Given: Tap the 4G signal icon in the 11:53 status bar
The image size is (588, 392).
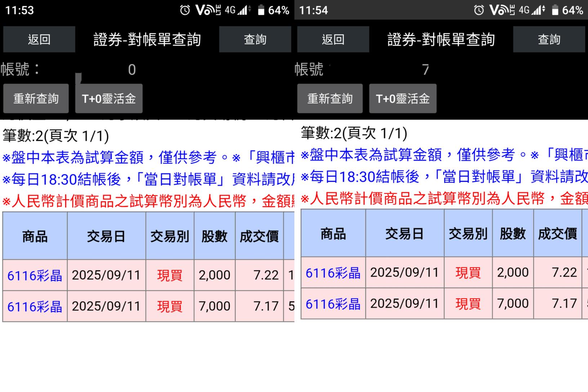Looking at the screenshot, I should [238, 10].
